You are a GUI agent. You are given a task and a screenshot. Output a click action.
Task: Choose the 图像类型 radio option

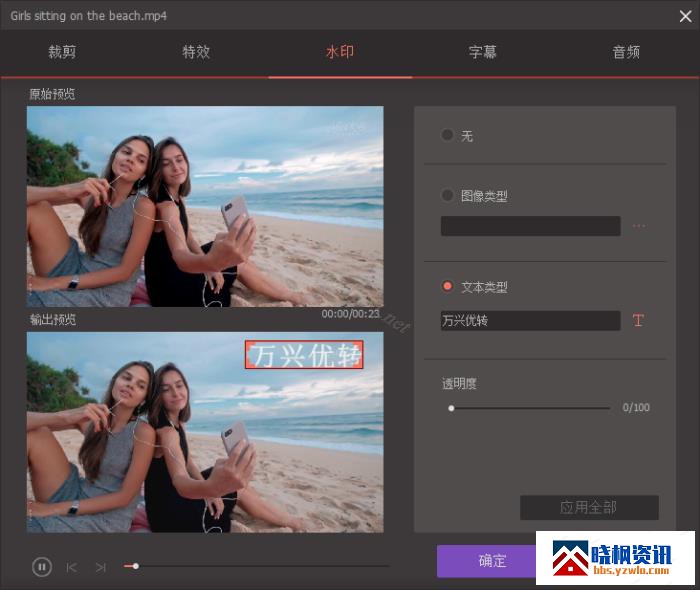click(x=447, y=195)
